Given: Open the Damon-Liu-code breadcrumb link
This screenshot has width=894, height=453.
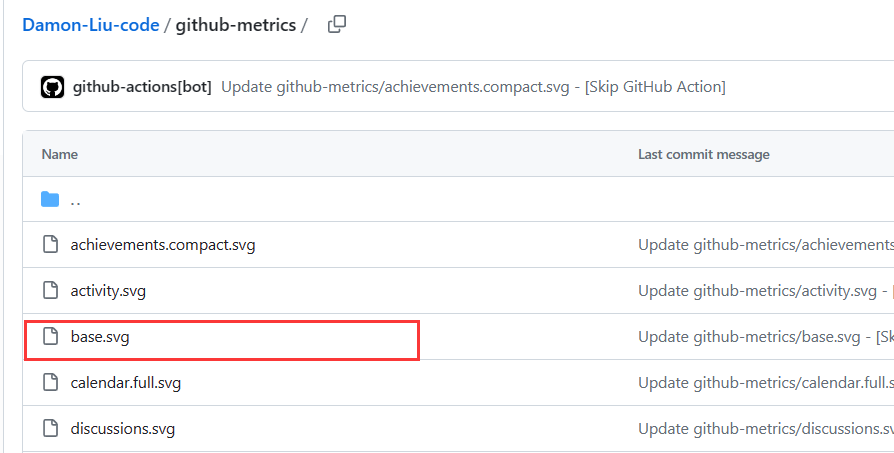Looking at the screenshot, I should pos(91,26).
